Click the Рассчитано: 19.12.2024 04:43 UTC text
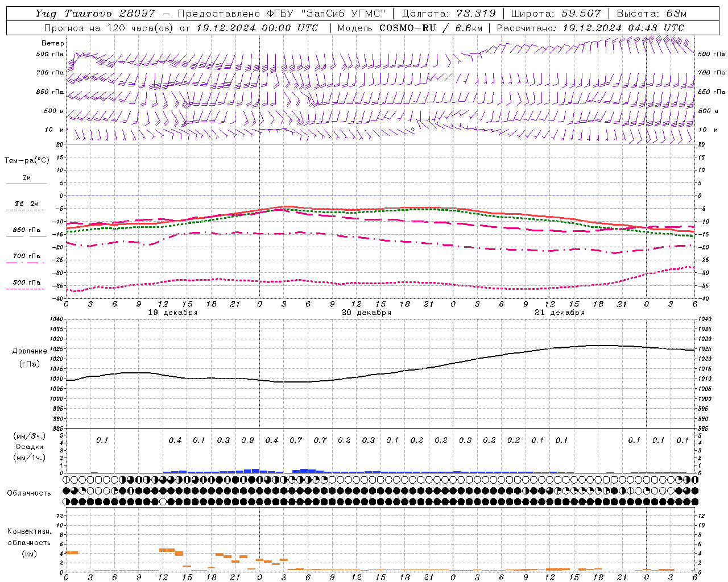 pos(590,28)
